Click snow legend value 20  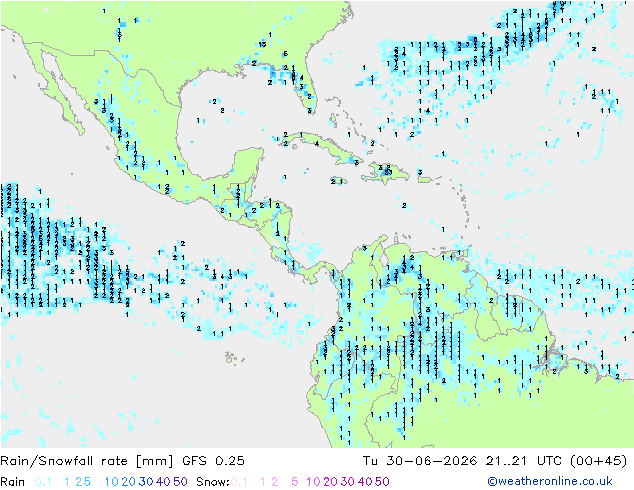[330, 482]
